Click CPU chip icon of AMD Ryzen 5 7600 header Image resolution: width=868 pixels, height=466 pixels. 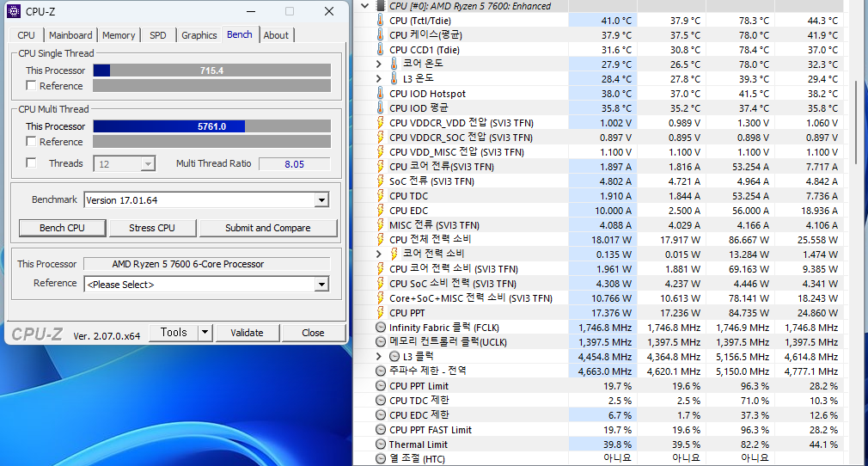click(x=381, y=6)
